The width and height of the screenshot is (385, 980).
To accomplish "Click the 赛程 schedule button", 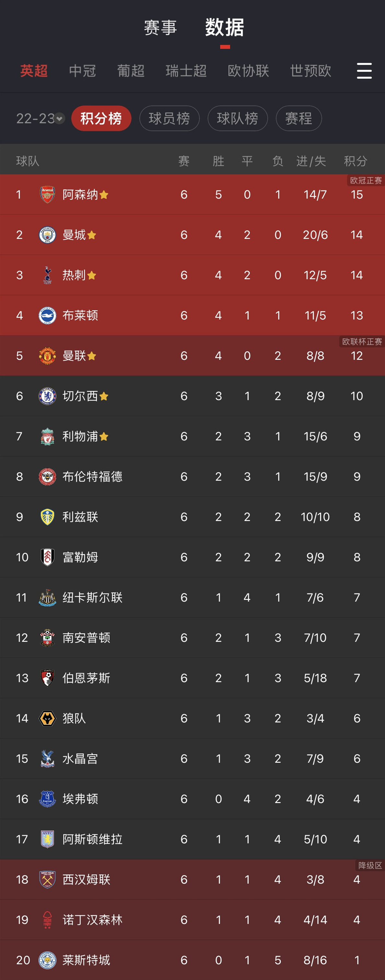I will [x=299, y=118].
